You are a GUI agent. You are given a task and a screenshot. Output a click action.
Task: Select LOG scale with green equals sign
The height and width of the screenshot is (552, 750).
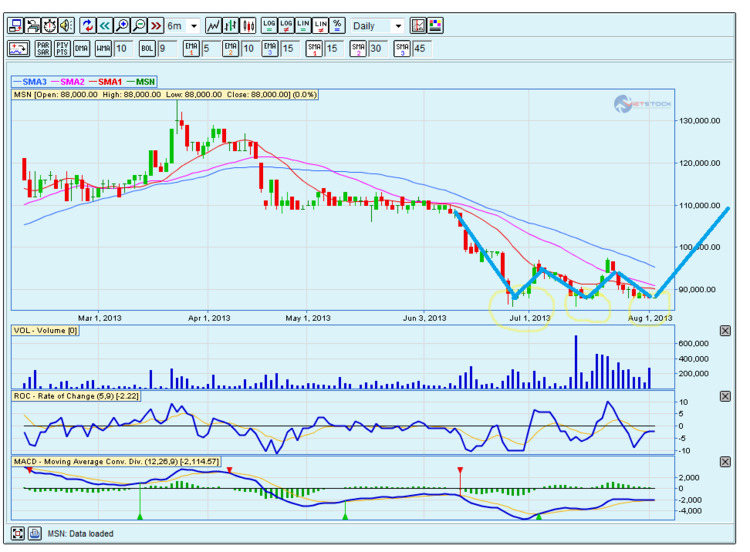coord(269,25)
